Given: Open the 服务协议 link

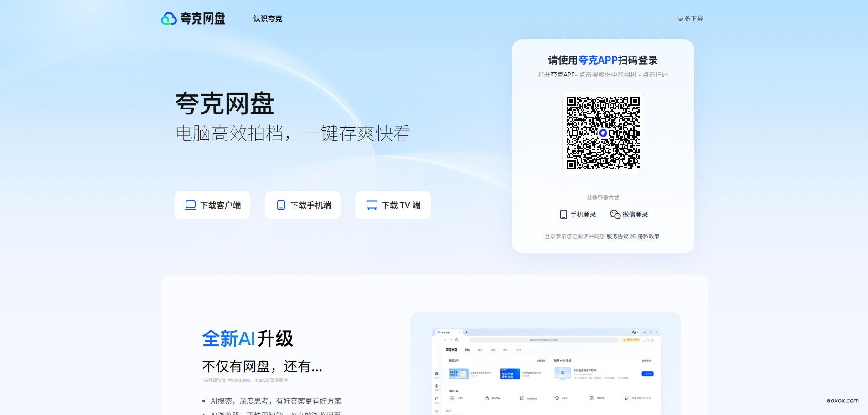Looking at the screenshot, I should pos(616,236).
